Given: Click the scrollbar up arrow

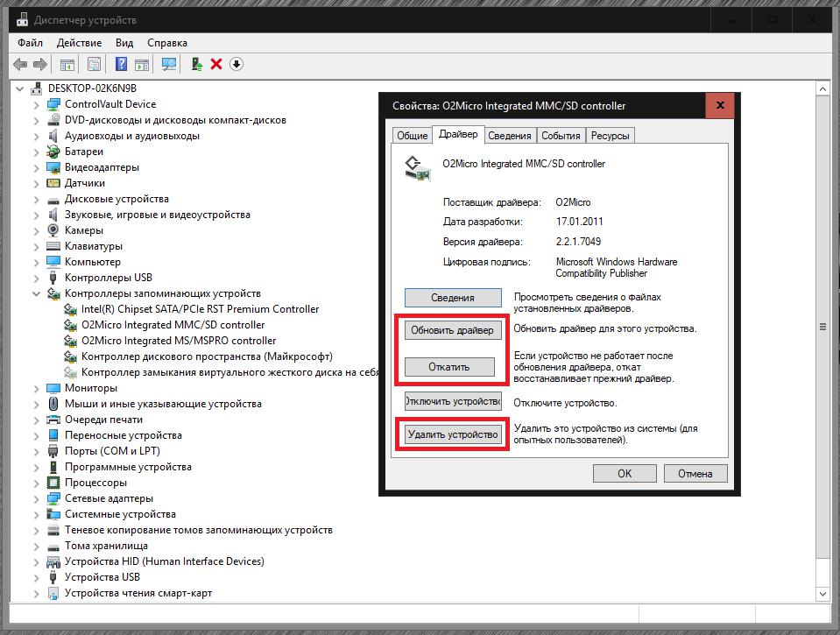Looking at the screenshot, I should tap(822, 88).
